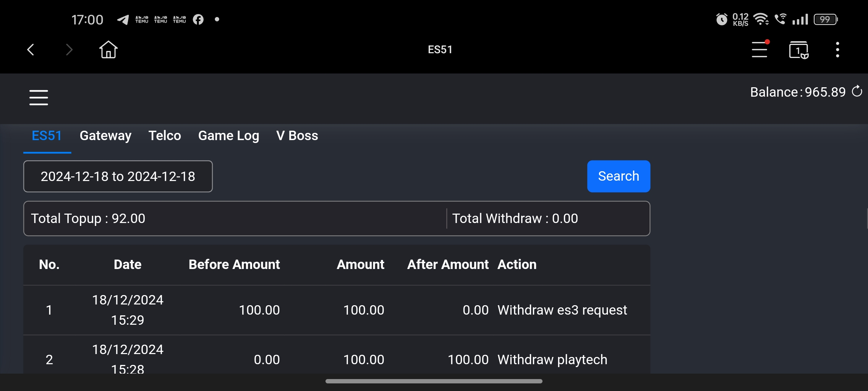This screenshot has width=868, height=391.
Task: Refresh the balance amount
Action: [857, 91]
